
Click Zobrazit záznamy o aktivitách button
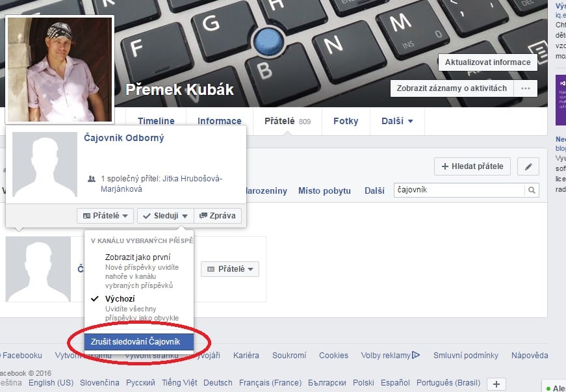(x=452, y=88)
